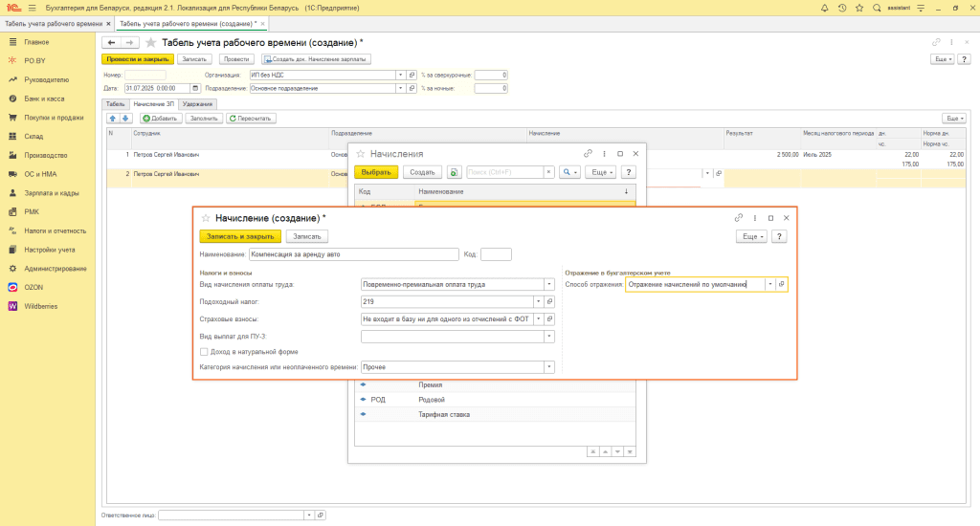The width and height of the screenshot is (980, 526).
Task: Copy link in Начисление (создание) window
Action: tap(739, 218)
